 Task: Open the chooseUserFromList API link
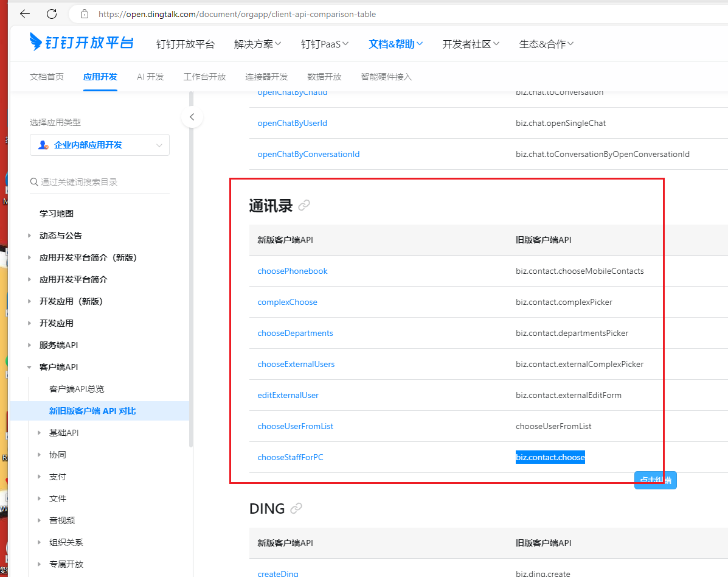click(x=296, y=427)
